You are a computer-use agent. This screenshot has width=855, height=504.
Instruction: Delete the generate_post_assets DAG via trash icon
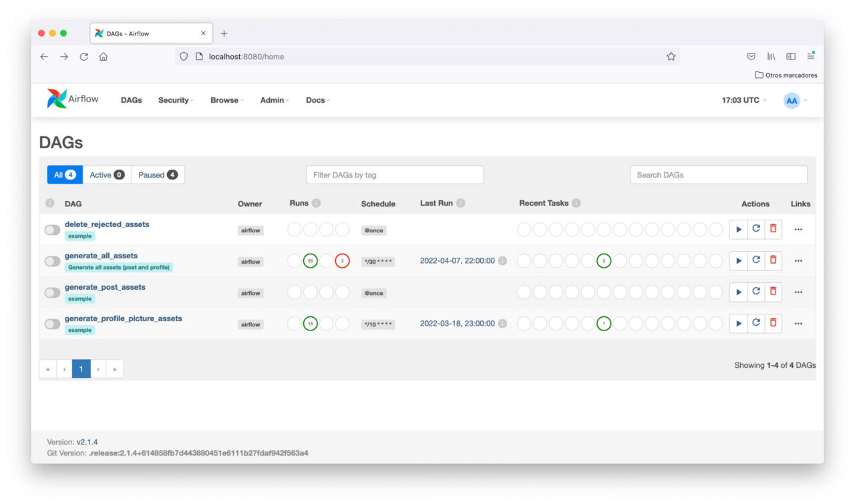(x=773, y=292)
